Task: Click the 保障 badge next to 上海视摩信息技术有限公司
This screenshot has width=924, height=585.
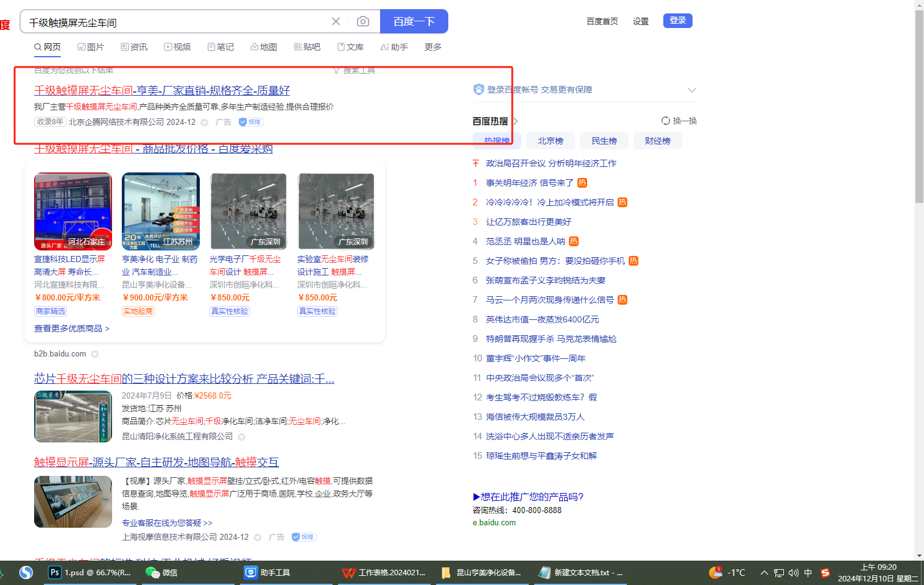Action: [304, 537]
